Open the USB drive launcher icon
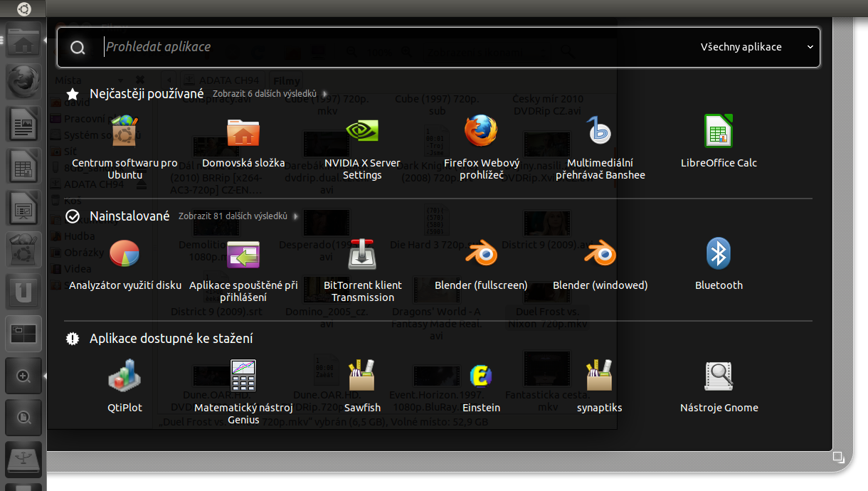The image size is (868, 491). pos(23,459)
